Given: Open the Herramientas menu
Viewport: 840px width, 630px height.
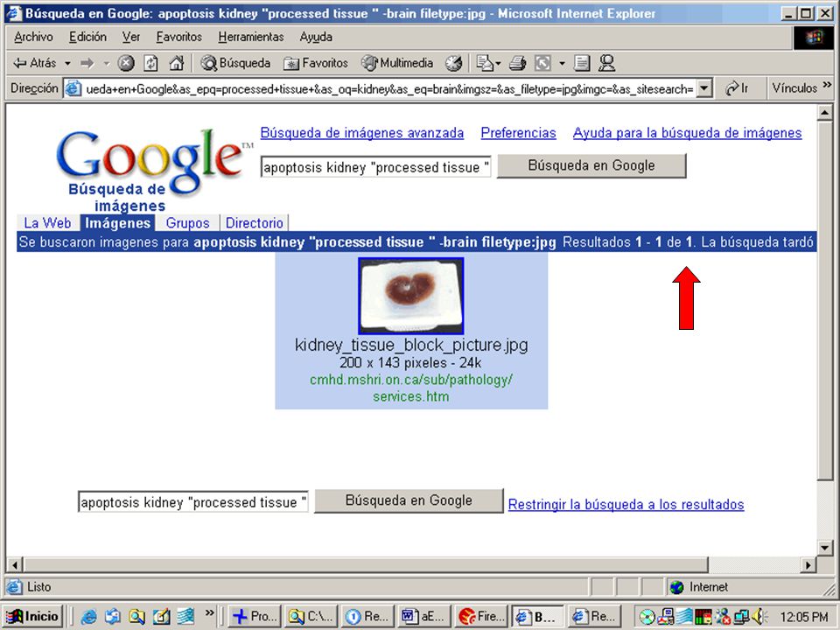Looking at the screenshot, I should 251,37.
